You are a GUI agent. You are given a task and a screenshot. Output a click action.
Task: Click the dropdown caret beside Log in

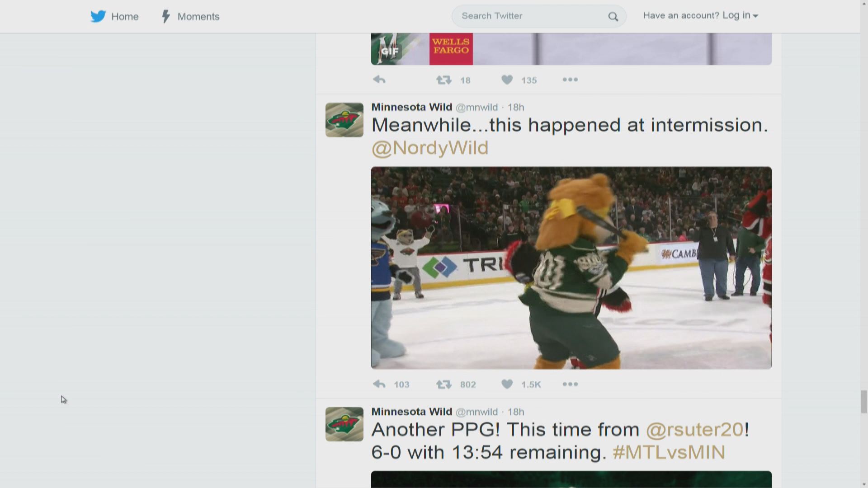755,16
